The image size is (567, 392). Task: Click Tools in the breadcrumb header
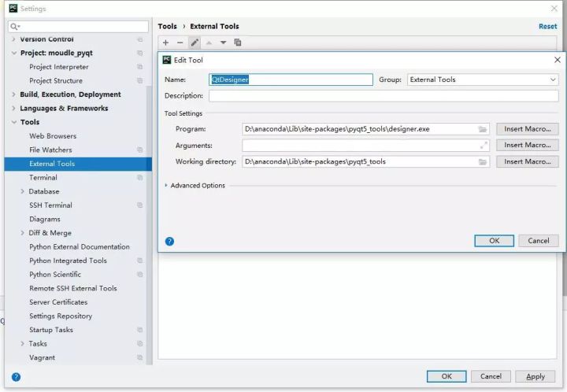tap(167, 27)
